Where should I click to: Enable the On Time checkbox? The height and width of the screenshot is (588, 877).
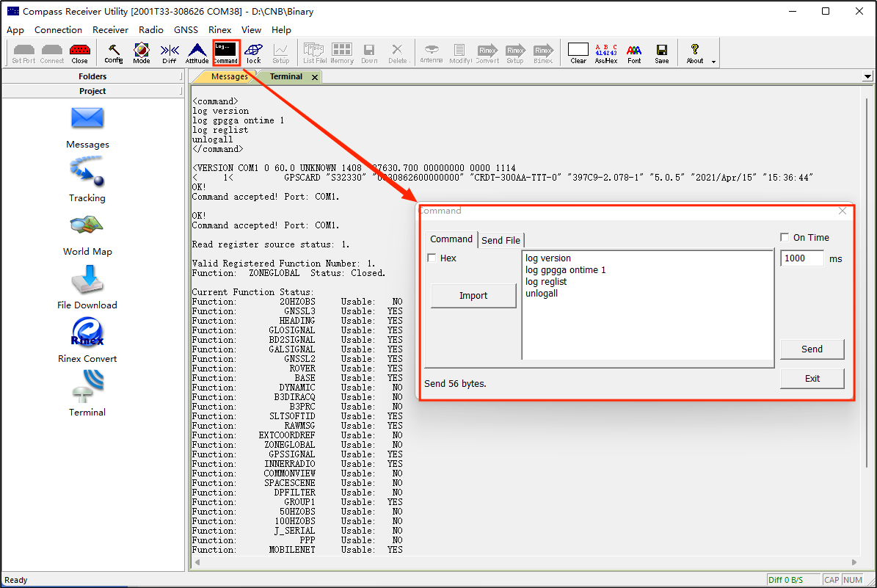pos(785,237)
